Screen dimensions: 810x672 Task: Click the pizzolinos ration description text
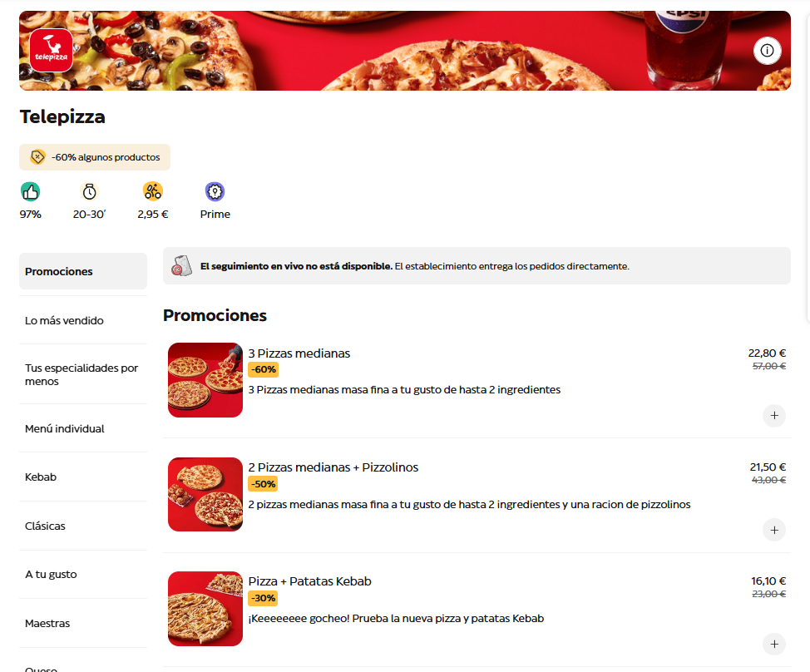coord(470,504)
